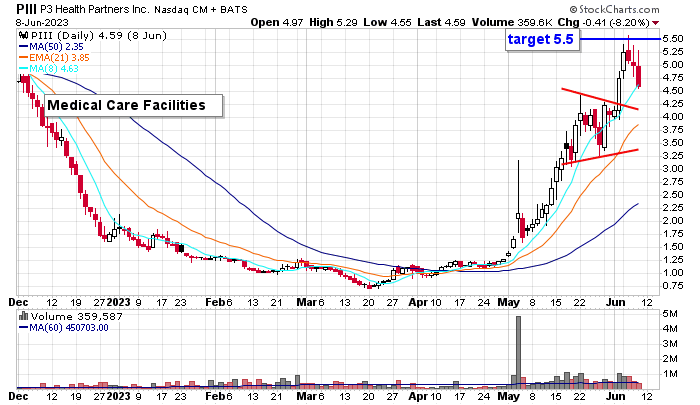Viewport: 700px width, 405px height.
Task: Click the Dec label on volume panel date axis
Action: click(18, 396)
